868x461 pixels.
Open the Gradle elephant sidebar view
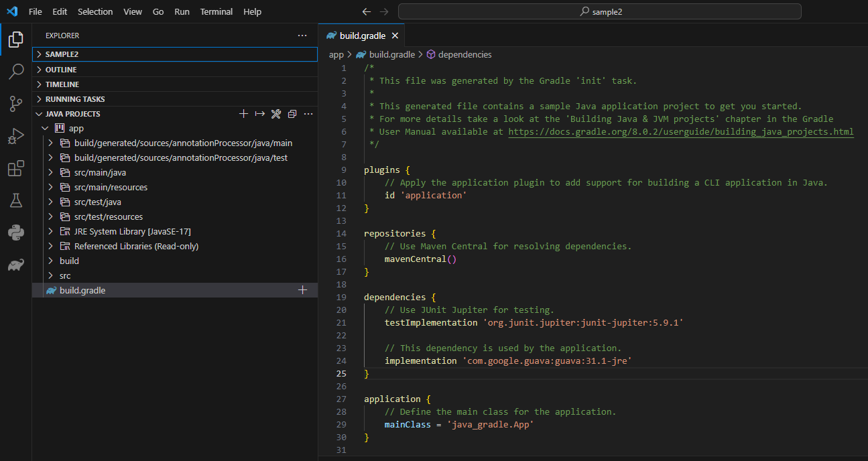click(16, 265)
